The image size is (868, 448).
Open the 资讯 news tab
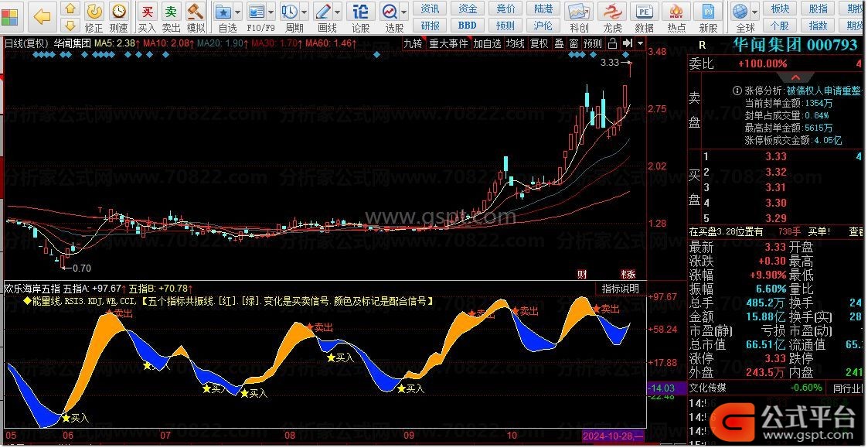point(430,9)
